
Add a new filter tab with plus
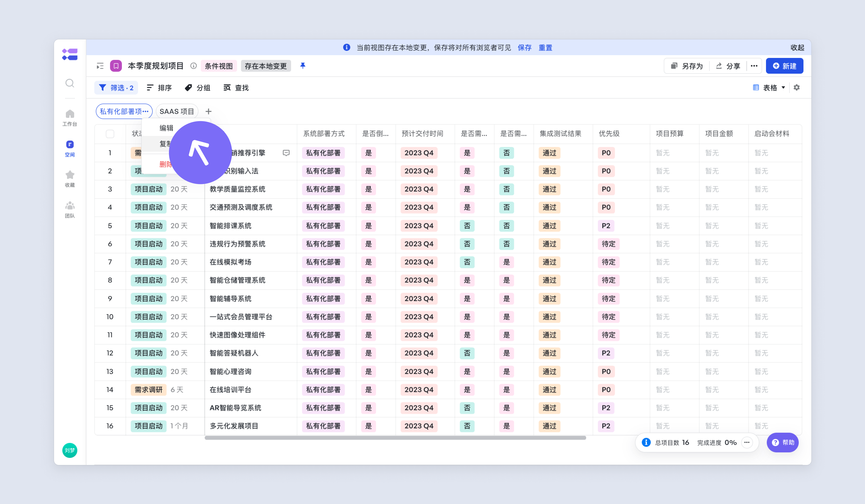pos(208,112)
